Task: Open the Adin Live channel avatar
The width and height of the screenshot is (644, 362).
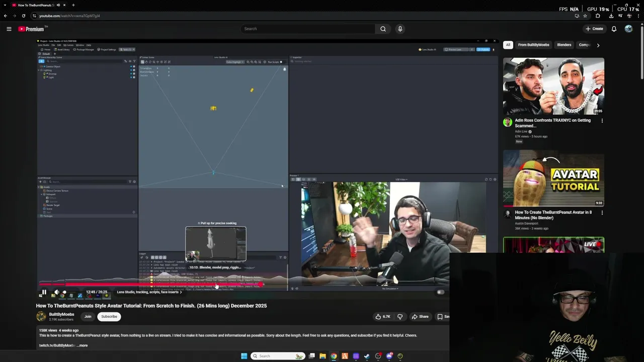Action: [x=507, y=122]
